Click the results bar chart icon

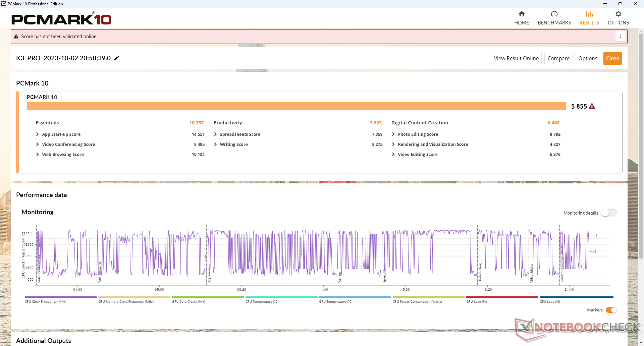589,14
